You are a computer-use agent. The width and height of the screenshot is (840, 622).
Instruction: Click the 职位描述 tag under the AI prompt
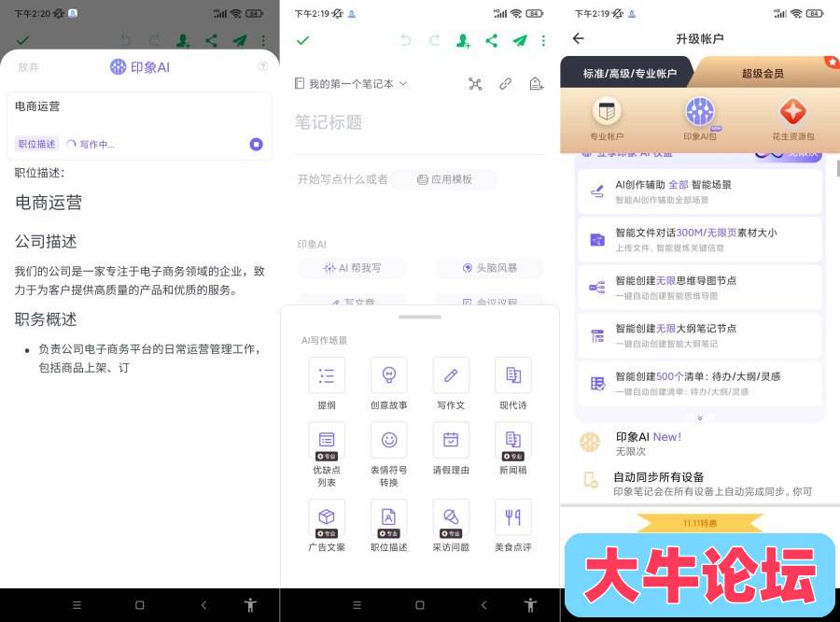36,144
